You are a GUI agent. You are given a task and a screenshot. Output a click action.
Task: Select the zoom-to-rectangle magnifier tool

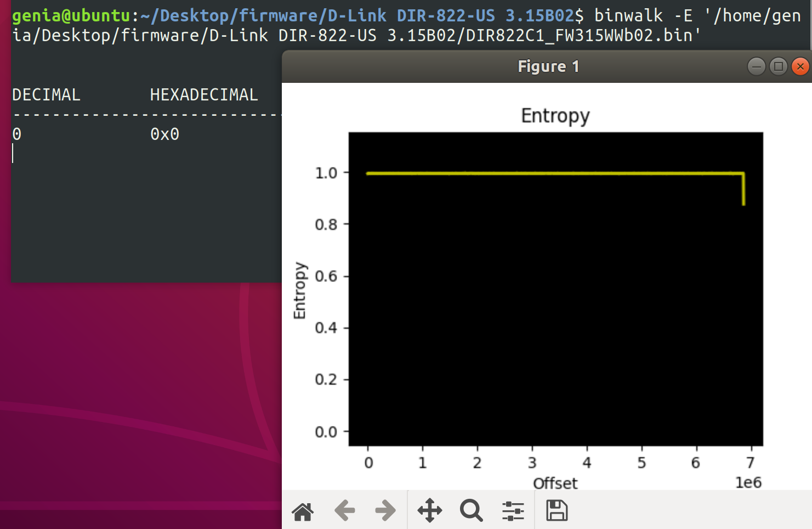click(471, 511)
